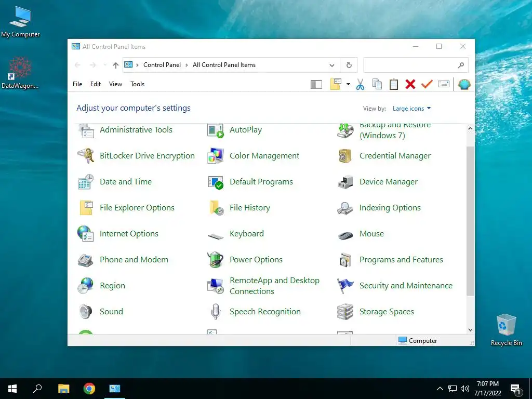
Task: Open the Tools menu
Action: point(137,84)
